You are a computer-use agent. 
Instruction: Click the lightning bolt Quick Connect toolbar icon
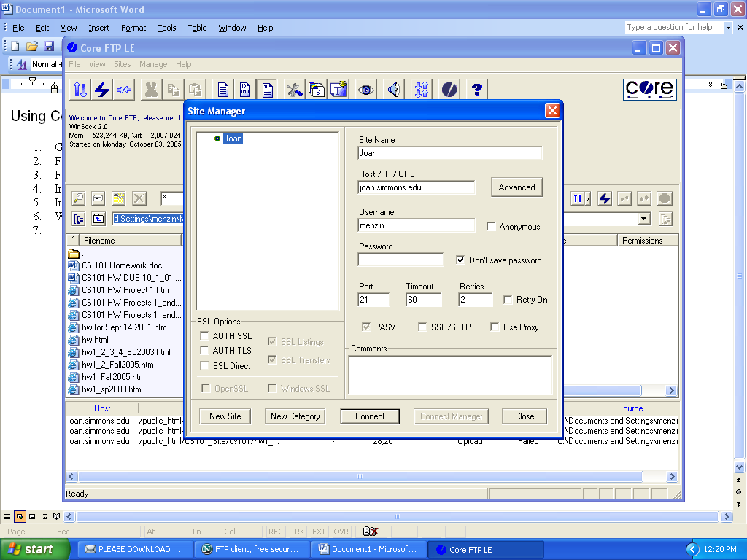coord(102,90)
